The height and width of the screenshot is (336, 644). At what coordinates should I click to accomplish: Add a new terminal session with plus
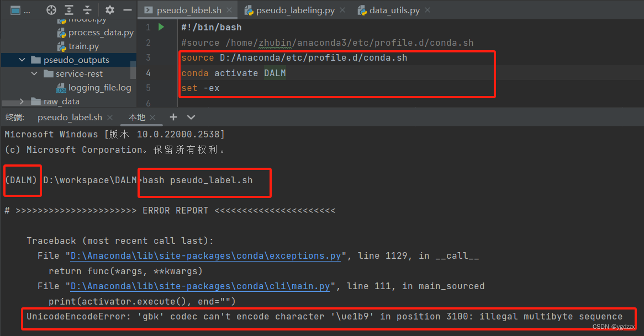coord(173,118)
